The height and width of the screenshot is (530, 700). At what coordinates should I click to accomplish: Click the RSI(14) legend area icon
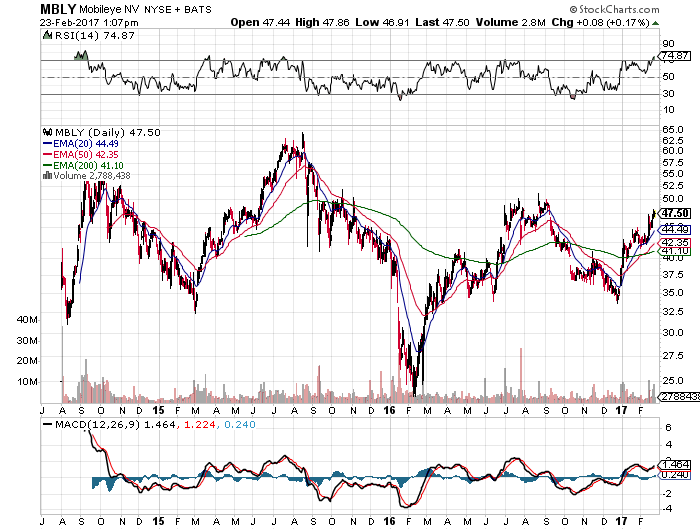click(47, 35)
